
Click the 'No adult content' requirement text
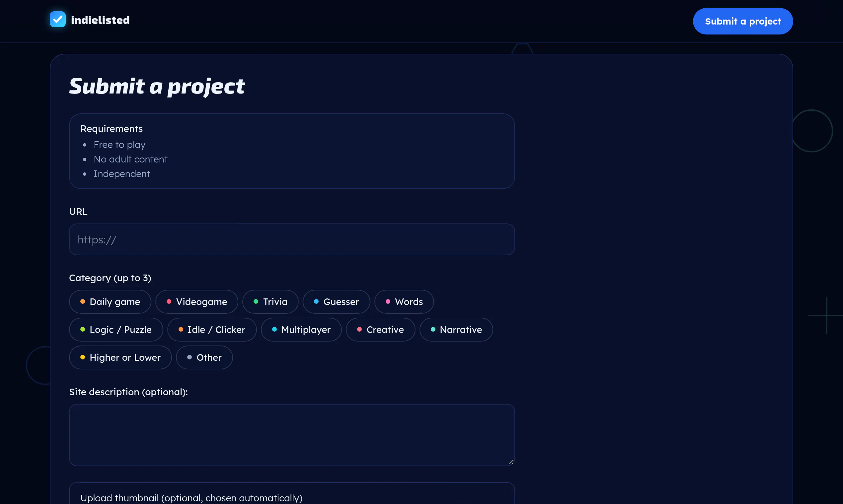130,159
